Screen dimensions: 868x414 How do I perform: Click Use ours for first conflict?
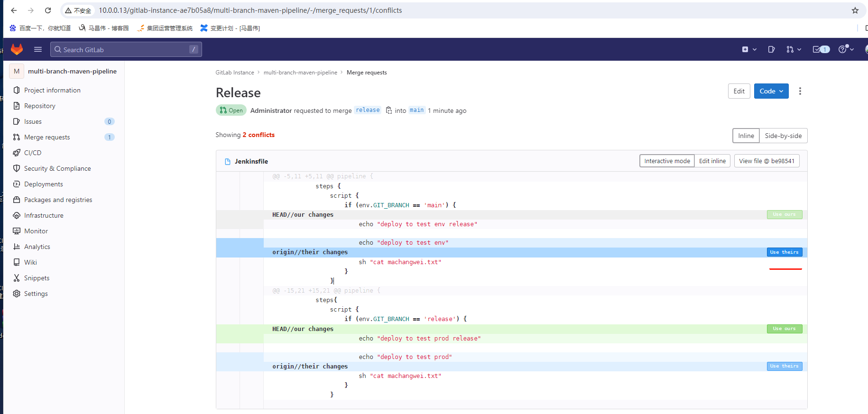point(785,214)
